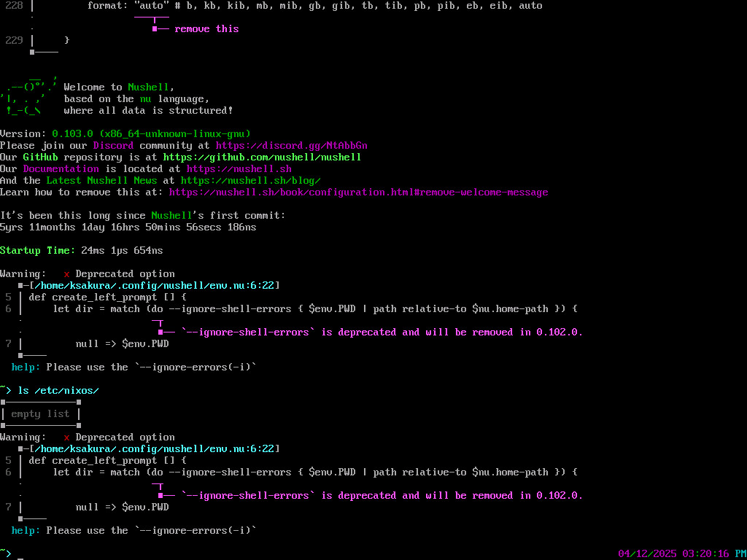Image resolution: width=747 pixels, height=560 pixels.
Task: Click 'where all data is structured!' line
Action: [x=149, y=111]
